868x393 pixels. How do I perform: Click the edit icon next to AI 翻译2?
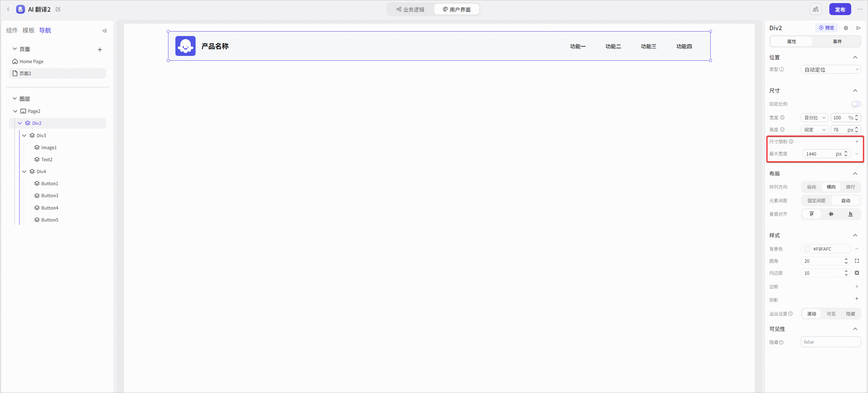click(58, 9)
